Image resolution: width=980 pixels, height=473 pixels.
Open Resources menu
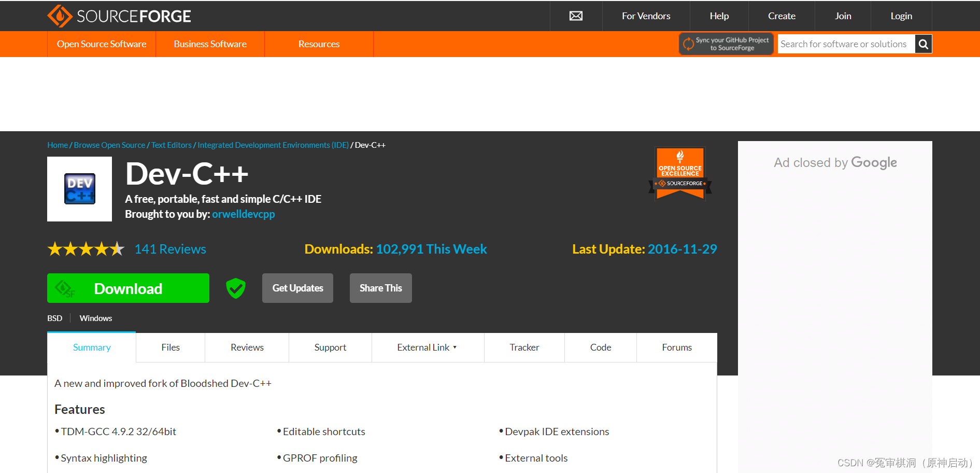coord(319,44)
